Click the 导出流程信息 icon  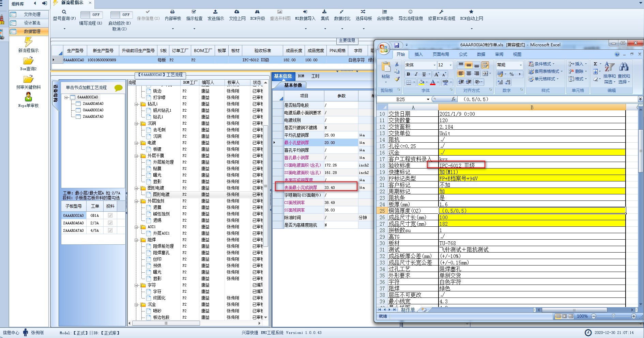pos(410,12)
